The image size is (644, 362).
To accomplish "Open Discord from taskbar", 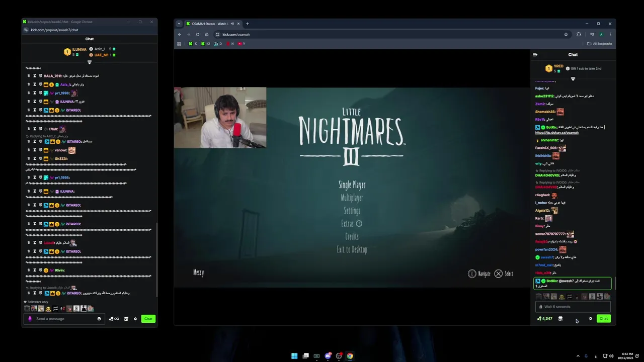I will point(328,356).
